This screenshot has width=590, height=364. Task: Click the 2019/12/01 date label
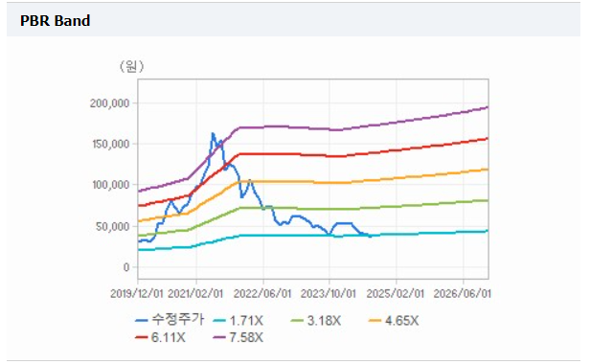pyautogui.click(x=137, y=294)
